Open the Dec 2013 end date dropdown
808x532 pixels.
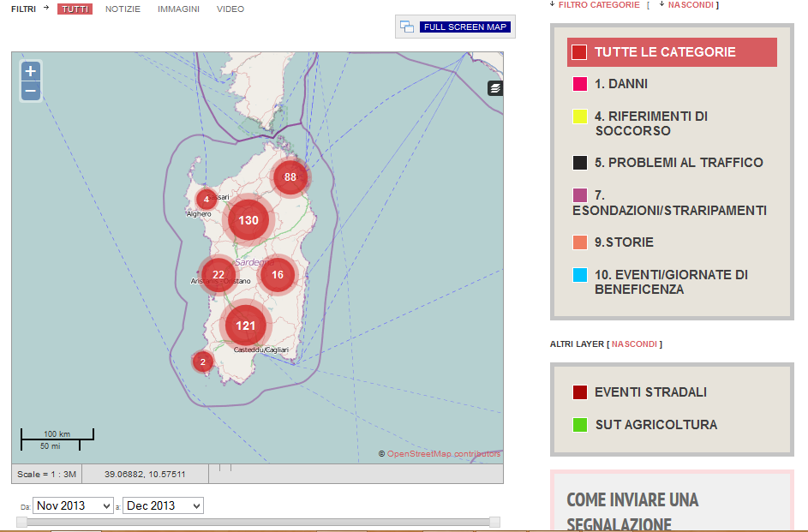163,505
